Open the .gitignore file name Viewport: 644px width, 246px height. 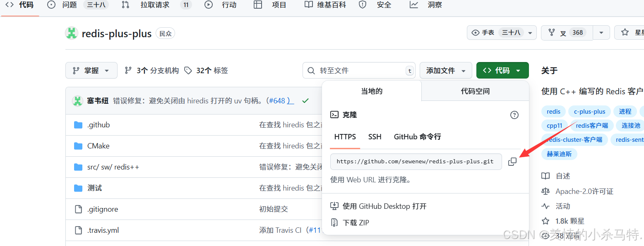coord(103,209)
